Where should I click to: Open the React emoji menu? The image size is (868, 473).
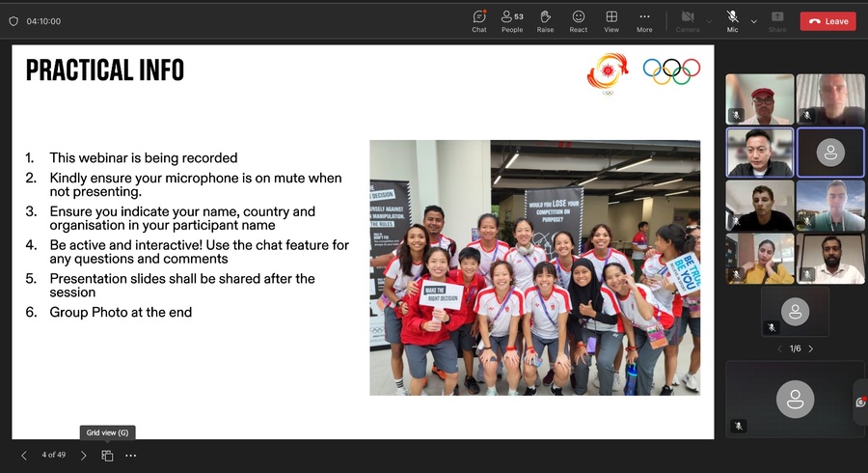[579, 20]
